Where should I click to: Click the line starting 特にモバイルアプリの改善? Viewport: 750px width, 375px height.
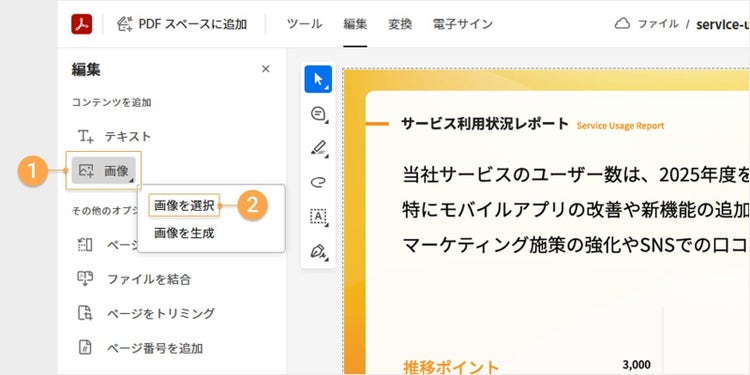pyautogui.click(x=575, y=210)
